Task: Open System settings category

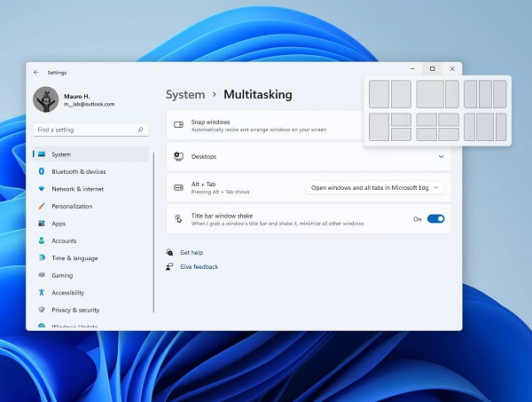Action: 91,154
